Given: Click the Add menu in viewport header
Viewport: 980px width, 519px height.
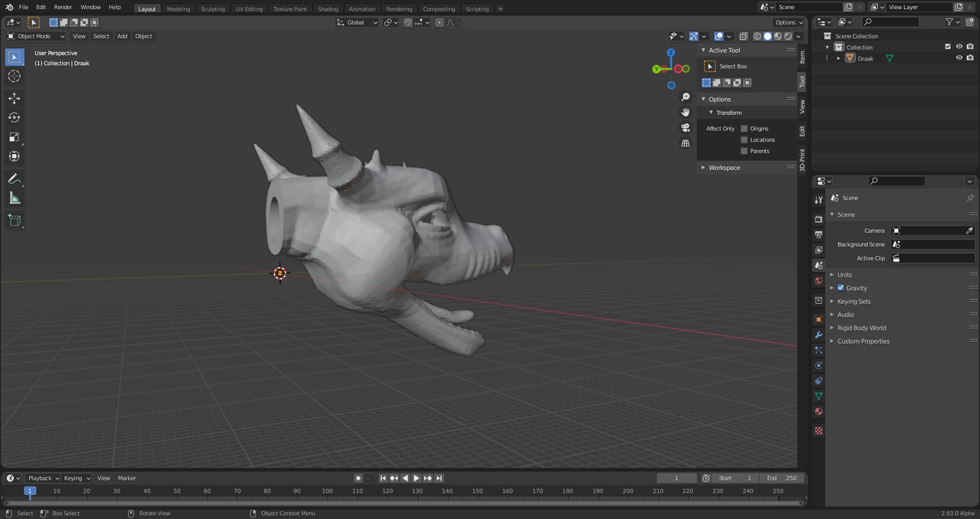Looking at the screenshot, I should 122,36.
